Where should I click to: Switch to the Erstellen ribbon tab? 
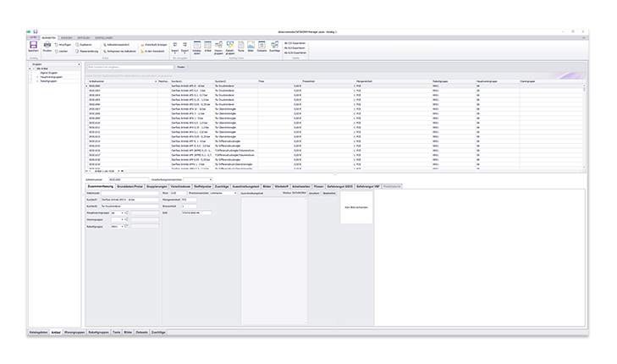(x=84, y=38)
